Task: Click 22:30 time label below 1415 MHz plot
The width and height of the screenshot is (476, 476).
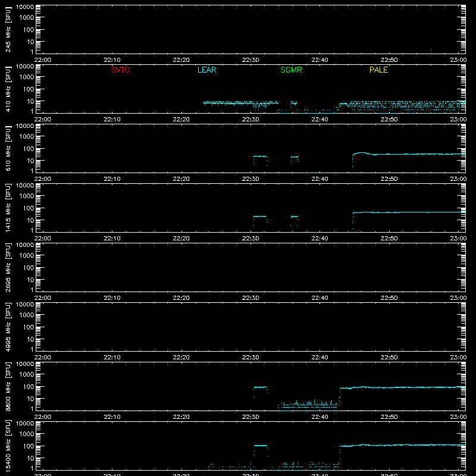Action: 250,239
